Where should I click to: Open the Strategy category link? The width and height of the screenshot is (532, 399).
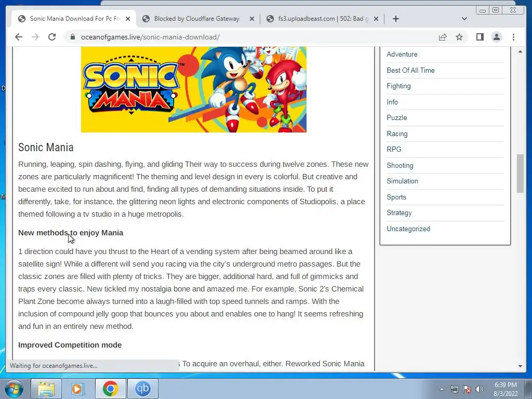coord(399,212)
